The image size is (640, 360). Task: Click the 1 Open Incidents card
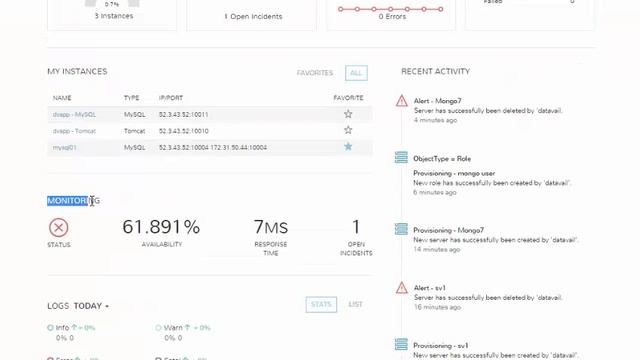point(251,15)
